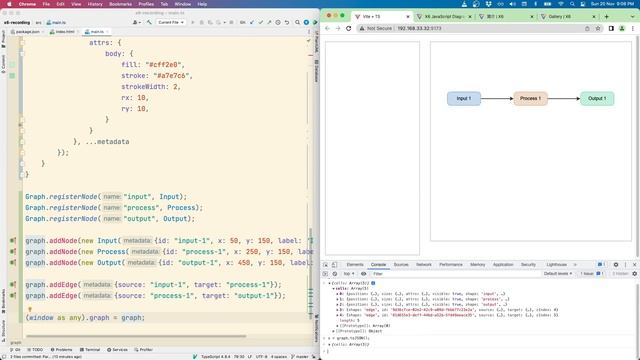Click the Git rollback arrow icon

pos(287,22)
